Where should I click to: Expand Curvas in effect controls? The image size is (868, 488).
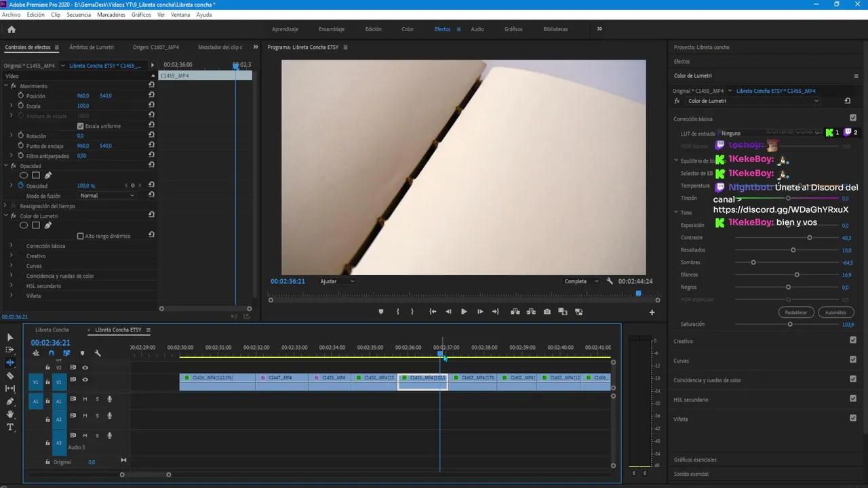pyautogui.click(x=11, y=266)
